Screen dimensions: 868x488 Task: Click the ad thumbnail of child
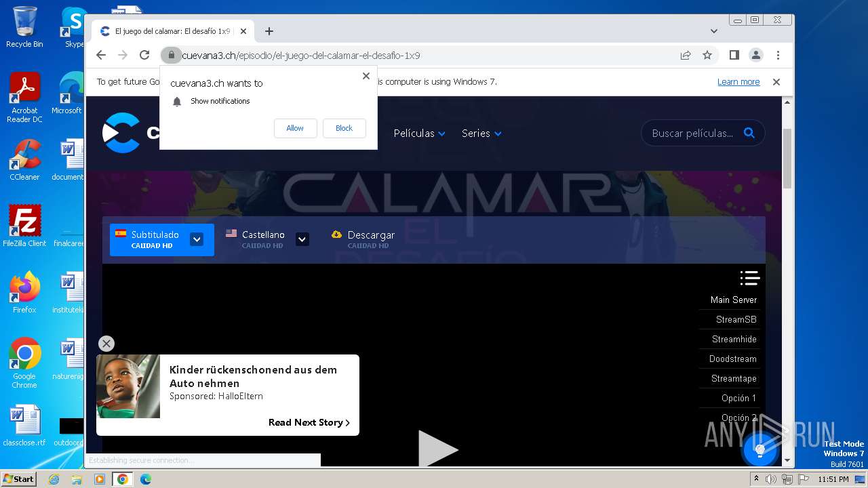coord(128,386)
